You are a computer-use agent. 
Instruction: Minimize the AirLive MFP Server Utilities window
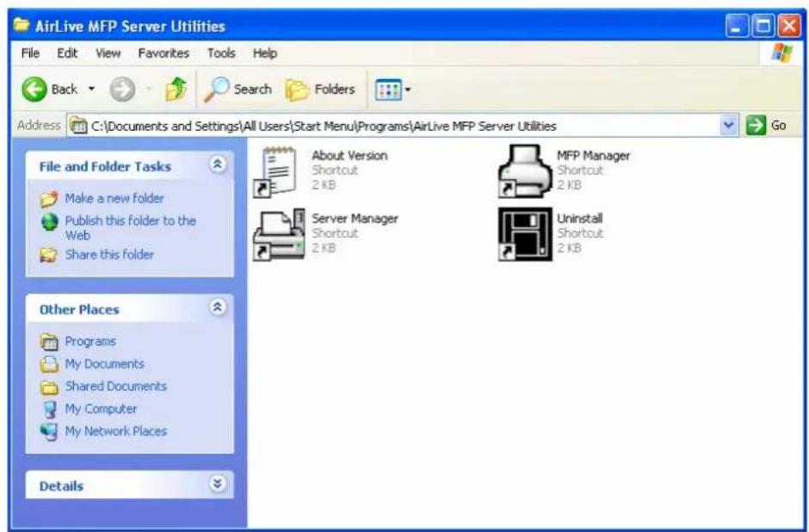click(738, 27)
